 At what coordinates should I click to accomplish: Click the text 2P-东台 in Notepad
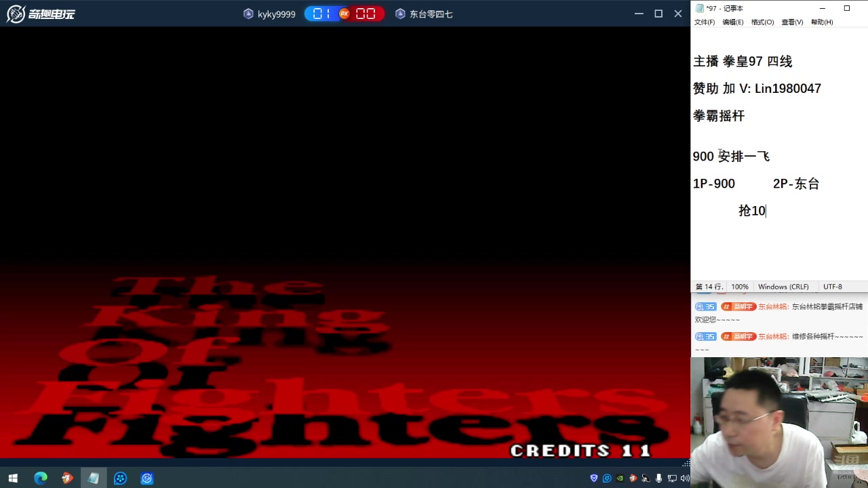tap(796, 184)
